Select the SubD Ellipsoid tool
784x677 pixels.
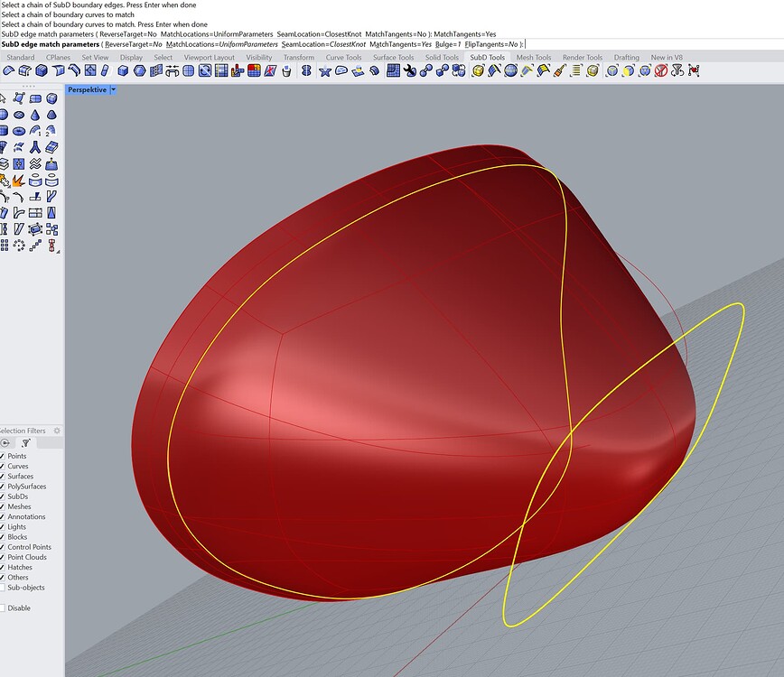[20, 115]
